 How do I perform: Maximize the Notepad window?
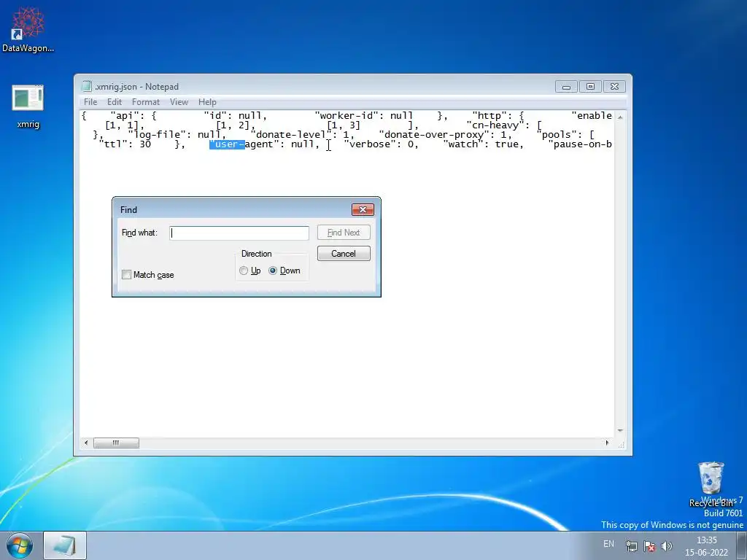(590, 87)
